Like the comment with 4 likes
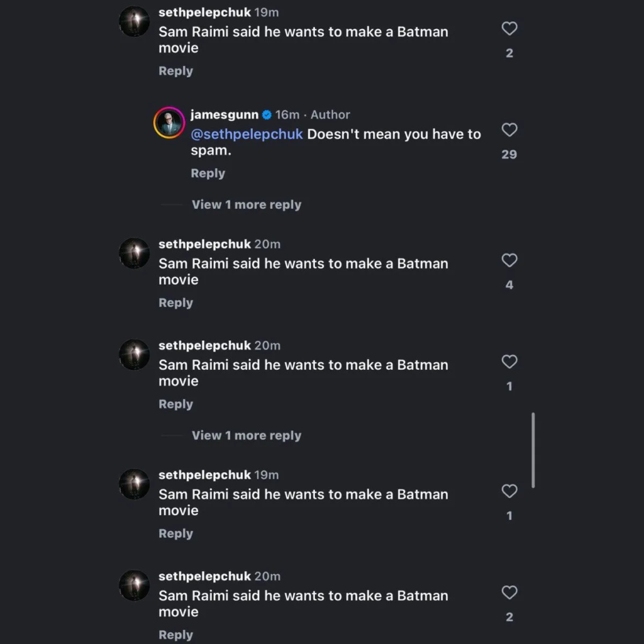Viewport: 644px width, 644px height. [509, 260]
